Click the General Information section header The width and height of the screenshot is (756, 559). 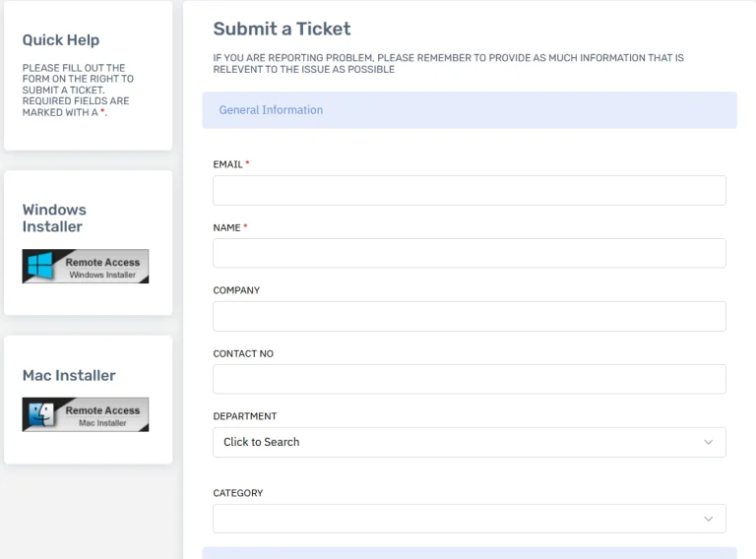click(x=470, y=110)
